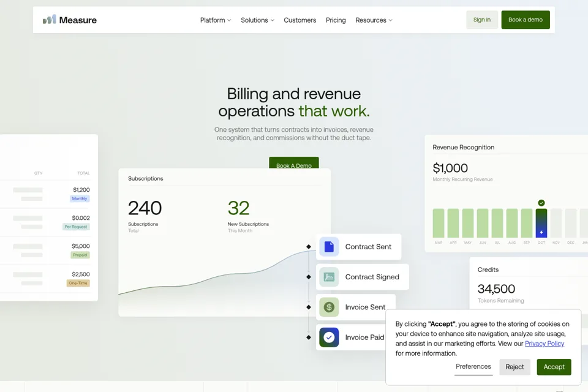Click the Invoice Sent dollar icon
This screenshot has height=392, width=588.
(329, 307)
